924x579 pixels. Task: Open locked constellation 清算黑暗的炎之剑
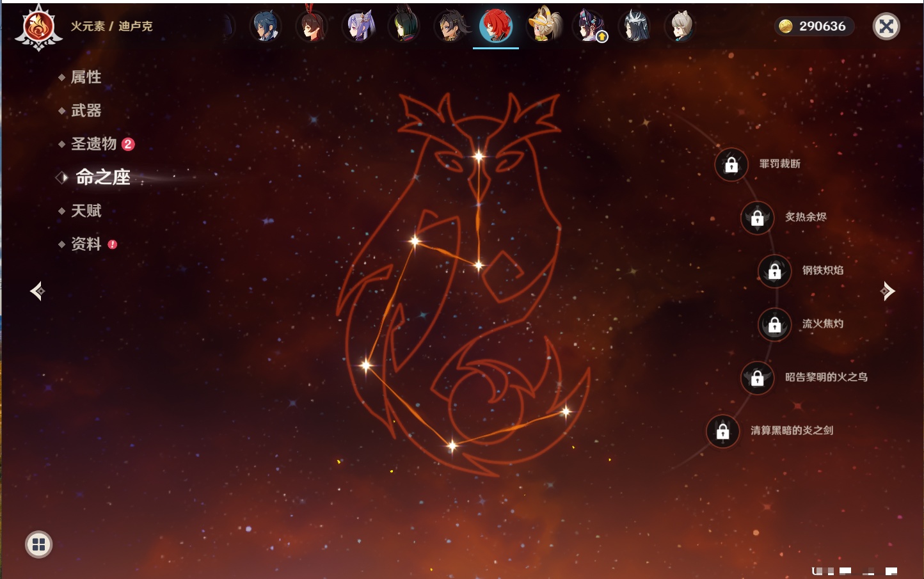click(723, 431)
